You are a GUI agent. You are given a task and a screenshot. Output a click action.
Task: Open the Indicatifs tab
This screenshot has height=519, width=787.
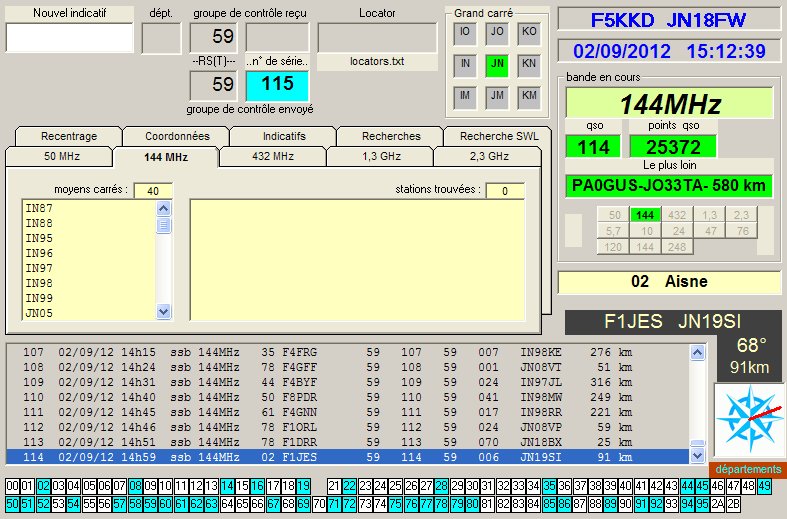284,136
